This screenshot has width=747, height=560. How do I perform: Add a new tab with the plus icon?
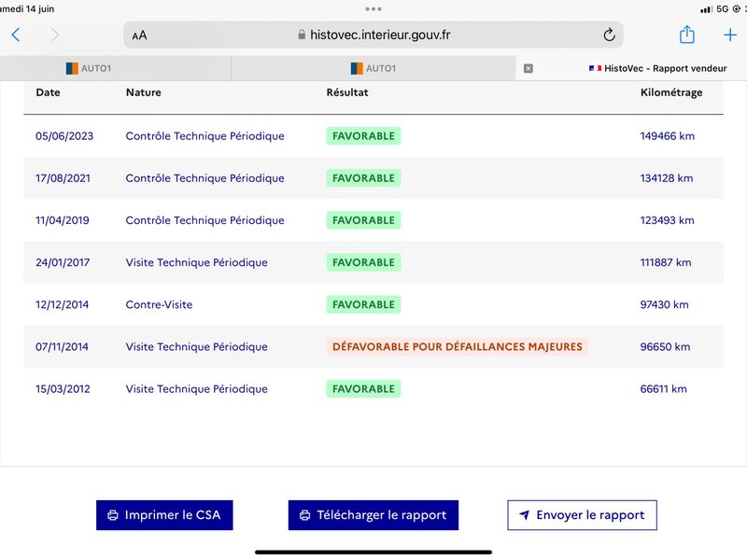click(x=730, y=35)
